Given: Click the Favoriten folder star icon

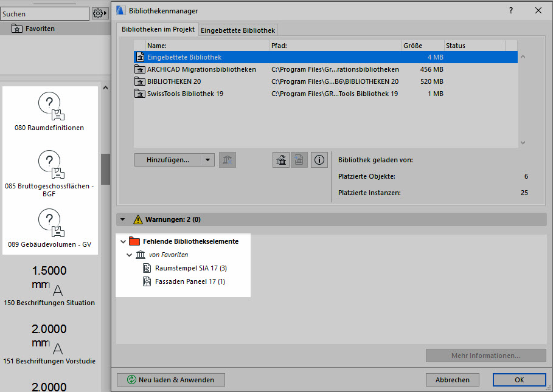Looking at the screenshot, I should [x=16, y=29].
